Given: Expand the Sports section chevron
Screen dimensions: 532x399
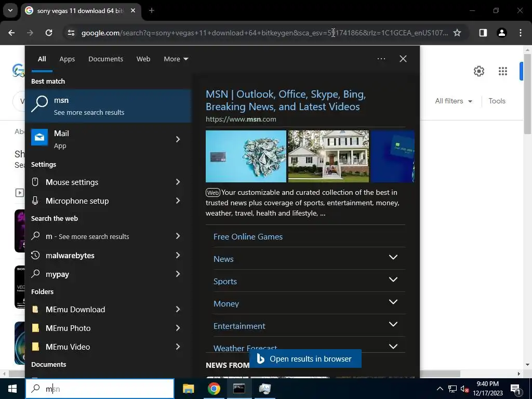Looking at the screenshot, I should click(393, 280).
